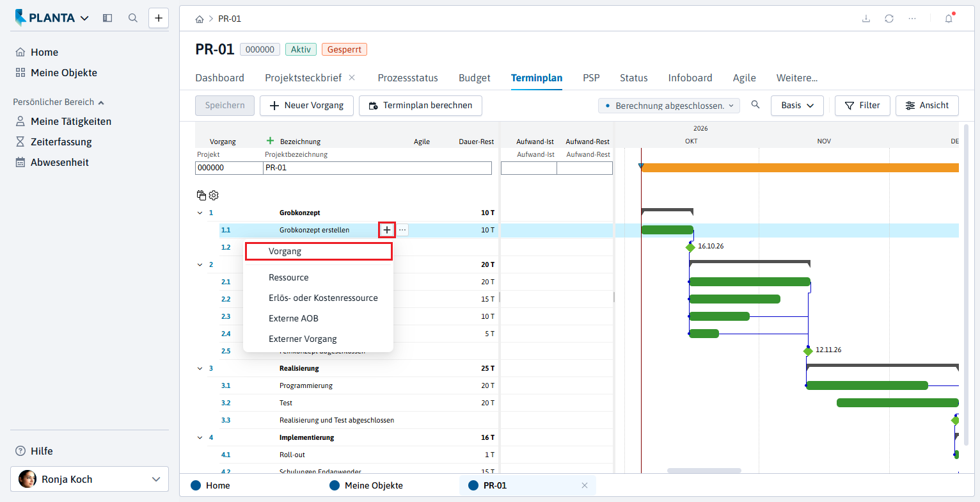Open the Ansicht button
Screen dimensions: 980x502
927,106
